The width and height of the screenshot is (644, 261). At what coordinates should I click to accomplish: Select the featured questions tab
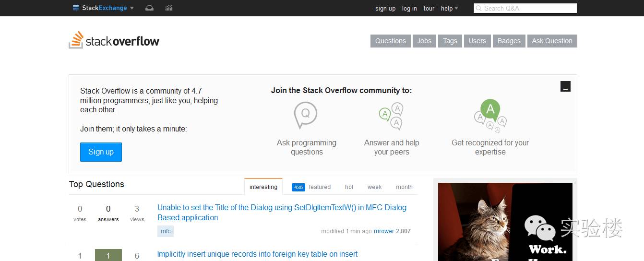pyautogui.click(x=320, y=187)
